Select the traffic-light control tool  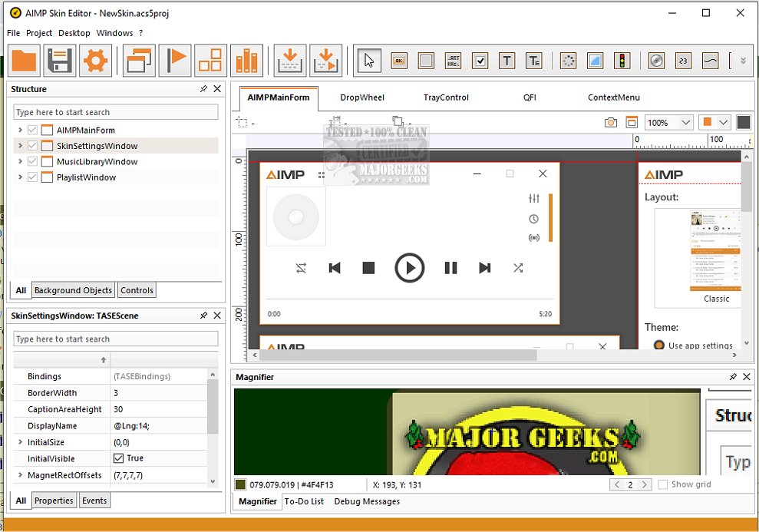[x=622, y=61]
